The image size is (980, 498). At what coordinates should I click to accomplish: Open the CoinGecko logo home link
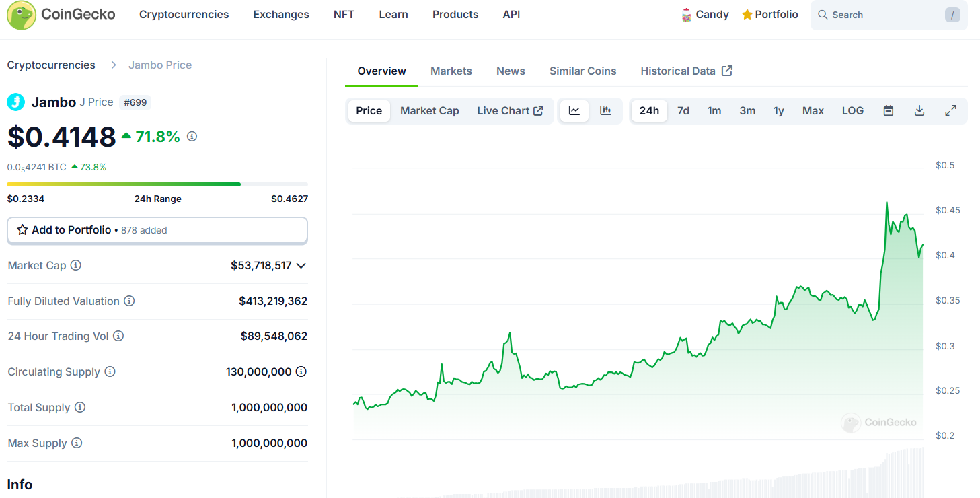[61, 15]
